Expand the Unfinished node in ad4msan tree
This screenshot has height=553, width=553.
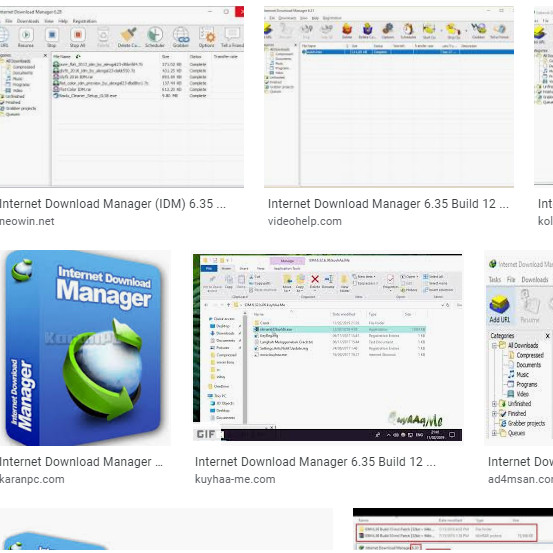(494, 403)
